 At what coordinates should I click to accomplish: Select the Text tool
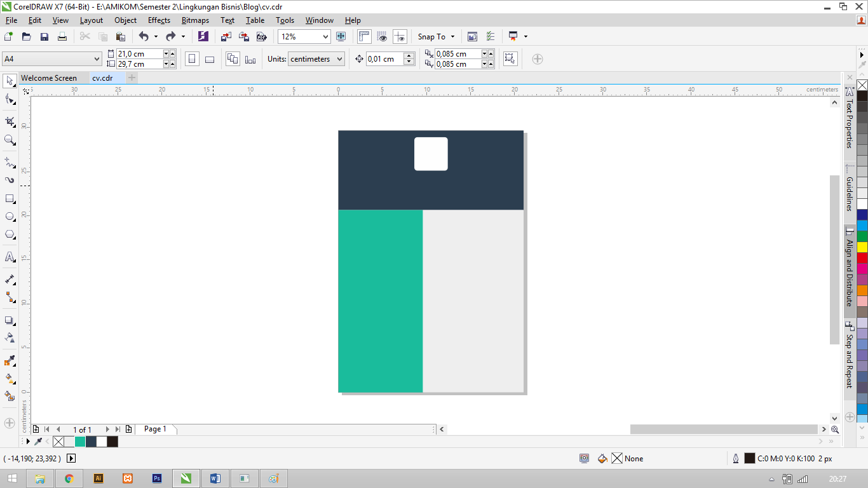click(10, 257)
